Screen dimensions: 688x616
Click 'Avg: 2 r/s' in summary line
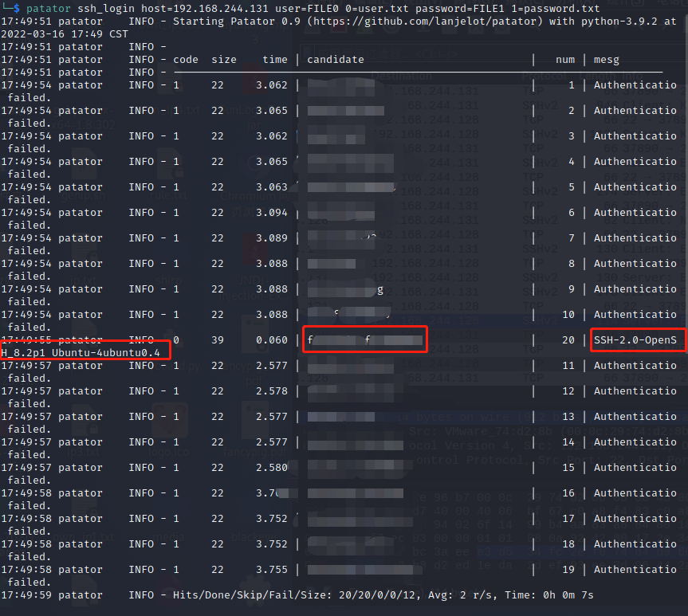pos(459,595)
